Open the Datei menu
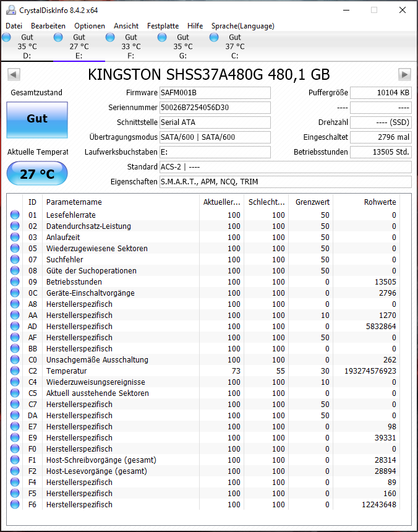The width and height of the screenshot is (418, 532). [x=14, y=26]
